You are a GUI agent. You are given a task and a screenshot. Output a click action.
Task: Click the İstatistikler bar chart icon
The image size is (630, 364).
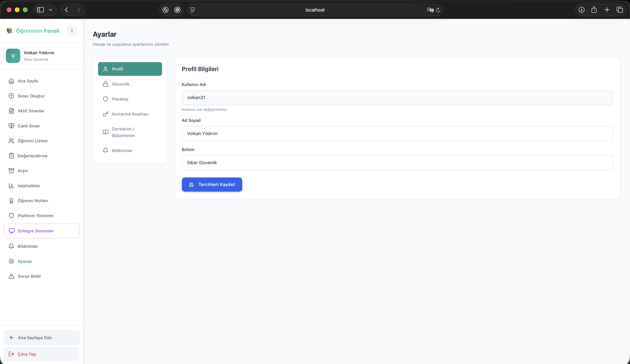[x=11, y=185]
